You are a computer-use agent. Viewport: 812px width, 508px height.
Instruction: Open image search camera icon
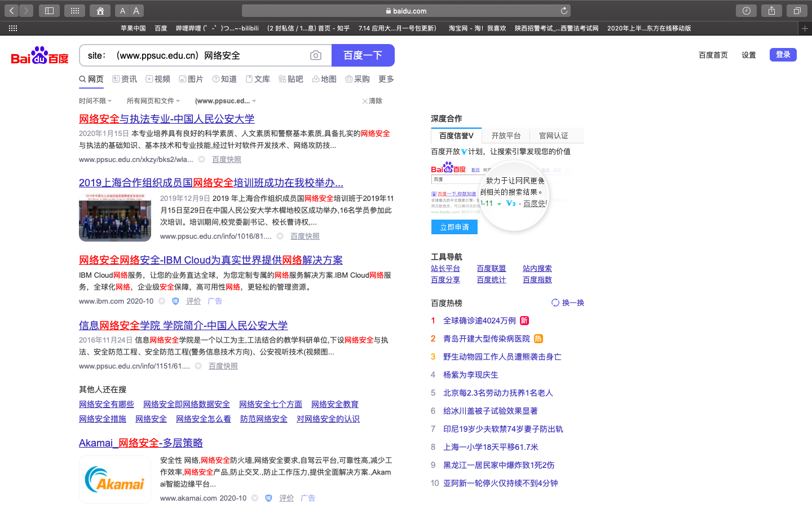click(316, 55)
